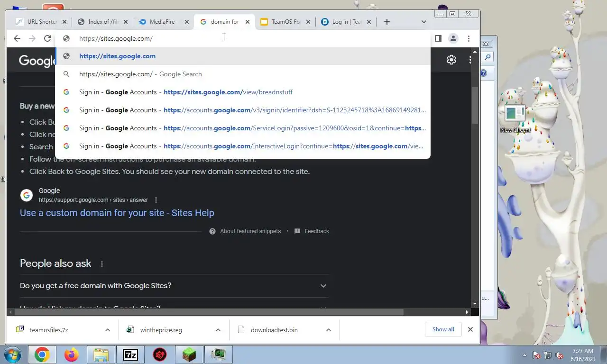Close the URL Shortener tab
The width and height of the screenshot is (607, 364).
(x=65, y=22)
